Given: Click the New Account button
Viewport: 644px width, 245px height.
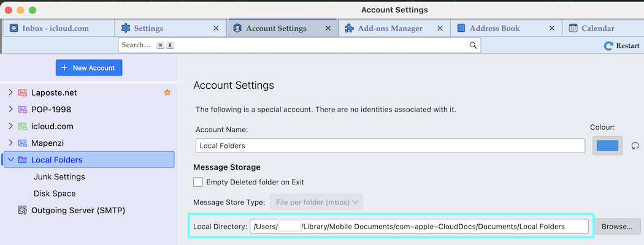Looking at the screenshot, I should click(x=89, y=68).
